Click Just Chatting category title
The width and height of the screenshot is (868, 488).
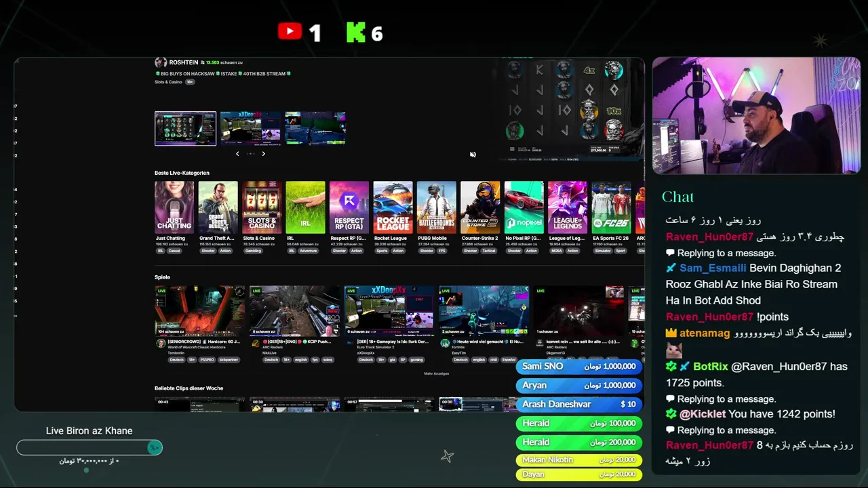point(170,239)
